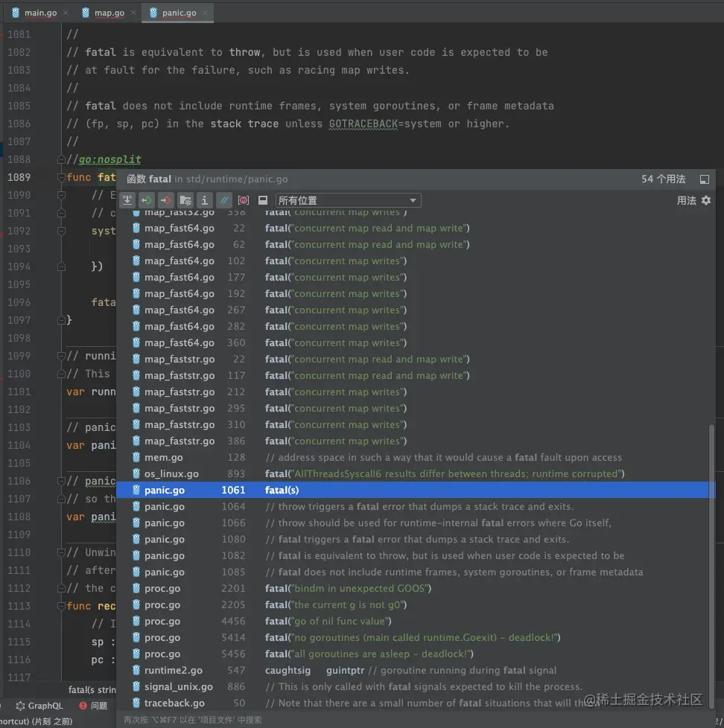Screen dimensions: 724x728
Task: Select highlighted panic.go line 1061 fatal(s)
Action: pos(413,490)
